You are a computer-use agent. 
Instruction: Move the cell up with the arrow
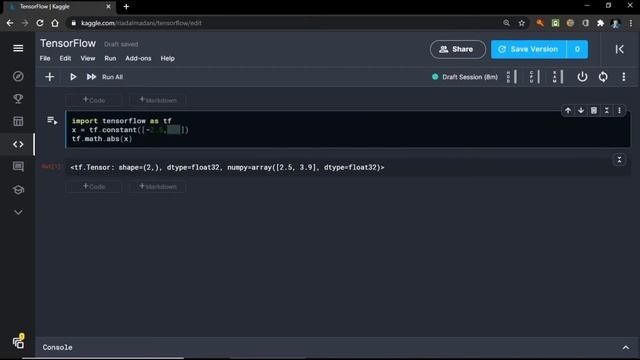tap(568, 111)
